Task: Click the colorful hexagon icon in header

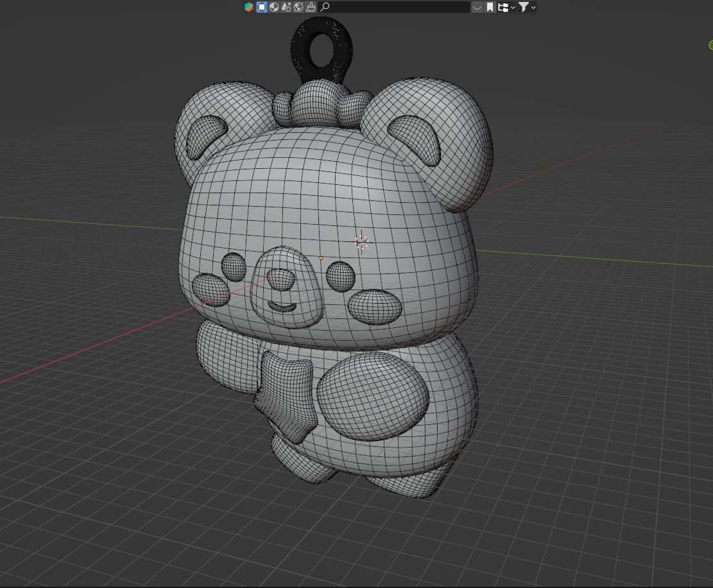Action: pyautogui.click(x=249, y=7)
